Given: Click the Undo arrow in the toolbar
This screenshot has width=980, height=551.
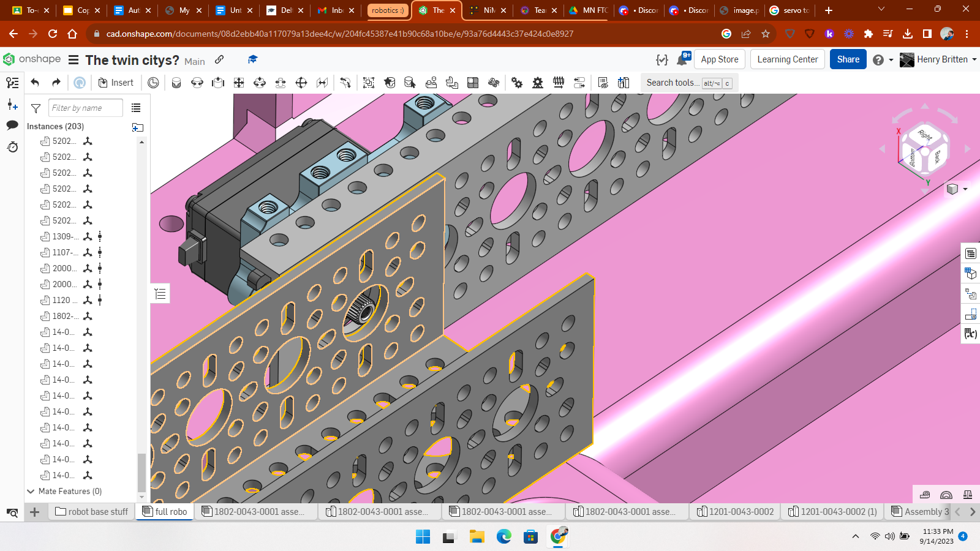Looking at the screenshot, I should 35,83.
